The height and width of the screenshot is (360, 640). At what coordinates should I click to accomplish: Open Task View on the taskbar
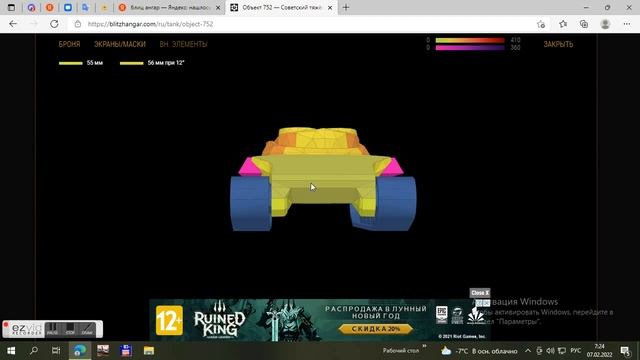click(x=56, y=351)
